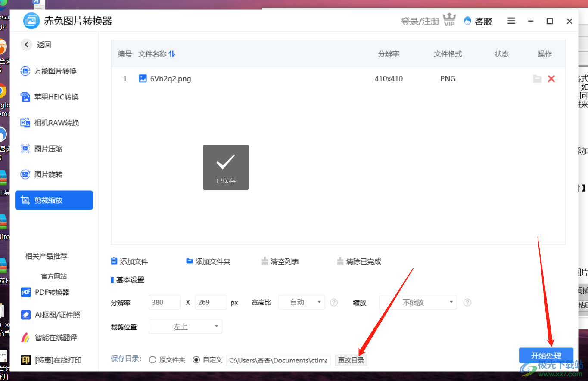Expand the 缩放 dropdown set to 不缩放
The width and height of the screenshot is (588, 381).
(x=418, y=302)
